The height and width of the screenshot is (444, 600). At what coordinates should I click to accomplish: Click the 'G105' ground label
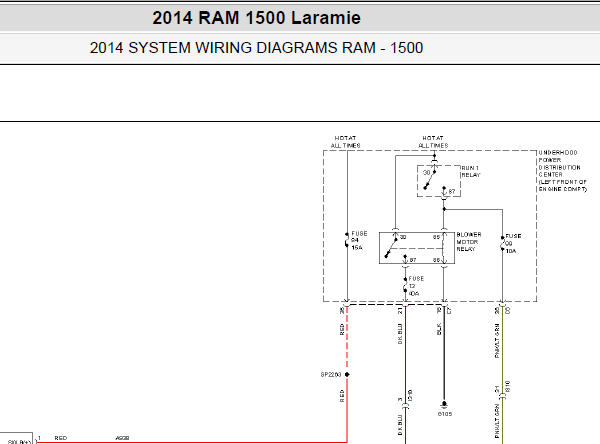[x=445, y=414]
